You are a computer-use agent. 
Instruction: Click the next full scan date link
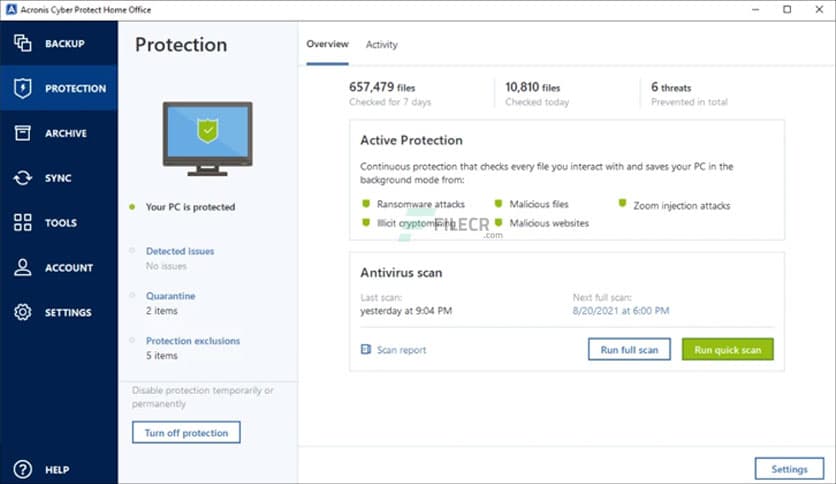coord(619,311)
